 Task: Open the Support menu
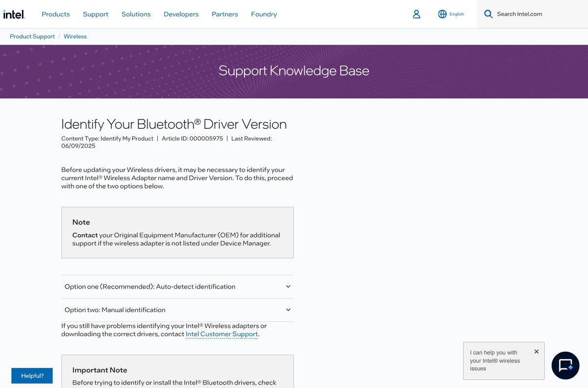coord(96,14)
